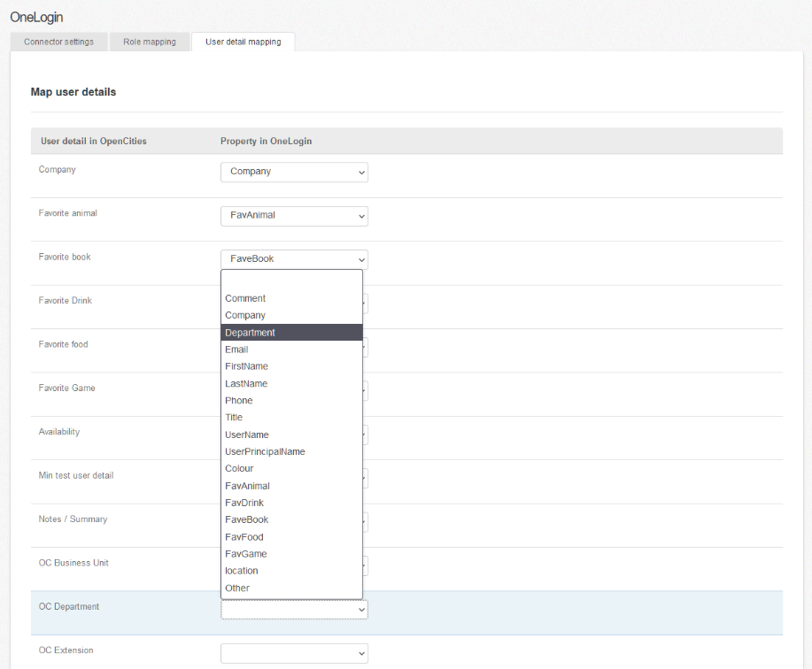The width and height of the screenshot is (812, 669).
Task: Open the FavAnimal property dropdown
Action: click(294, 216)
